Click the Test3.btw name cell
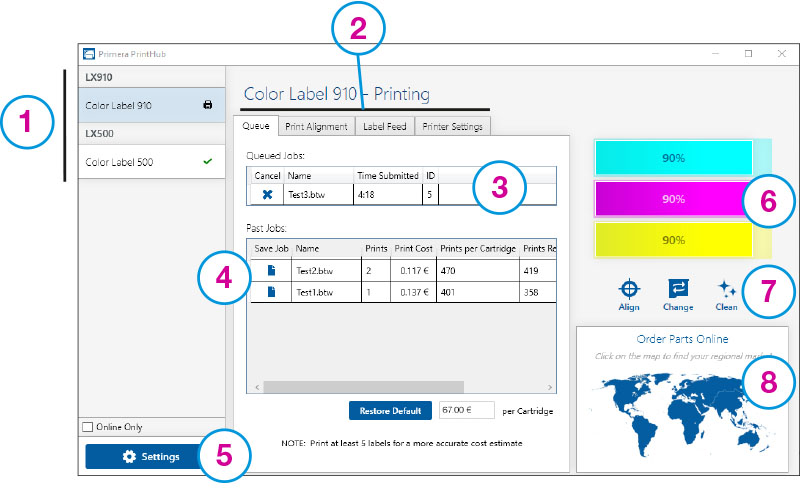The image size is (800, 488). (x=318, y=194)
